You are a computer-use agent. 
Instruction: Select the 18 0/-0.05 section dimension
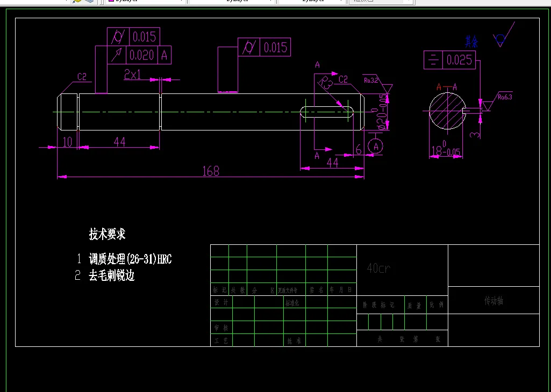(445, 150)
